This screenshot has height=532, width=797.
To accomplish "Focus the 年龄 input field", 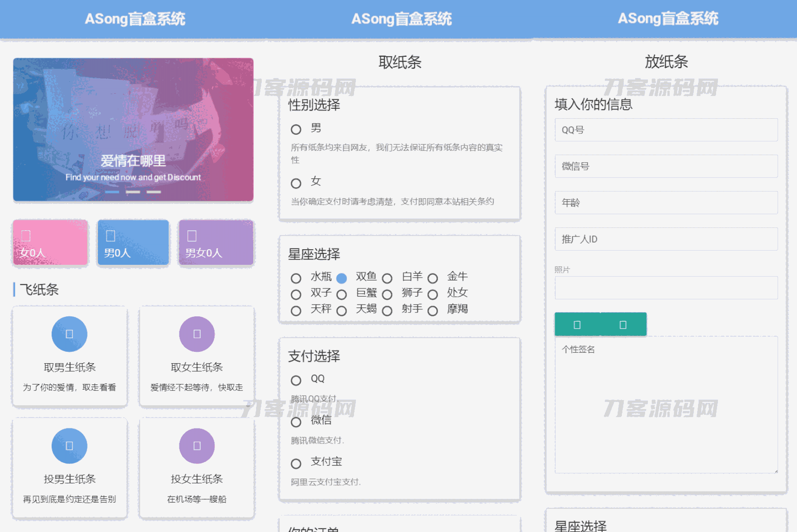I will (x=666, y=203).
